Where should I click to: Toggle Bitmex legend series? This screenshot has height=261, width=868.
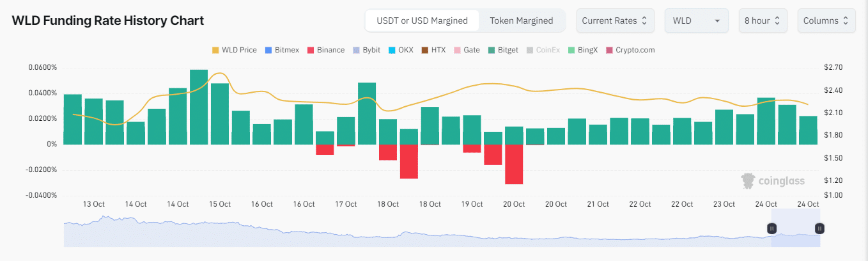(281, 50)
